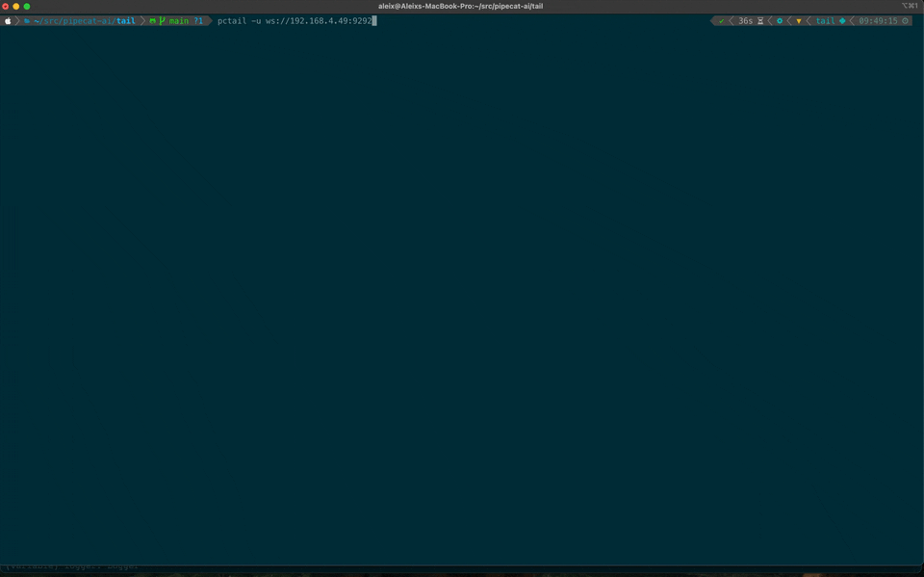Click the green checkmark status icon
924x577 pixels.
tap(721, 20)
